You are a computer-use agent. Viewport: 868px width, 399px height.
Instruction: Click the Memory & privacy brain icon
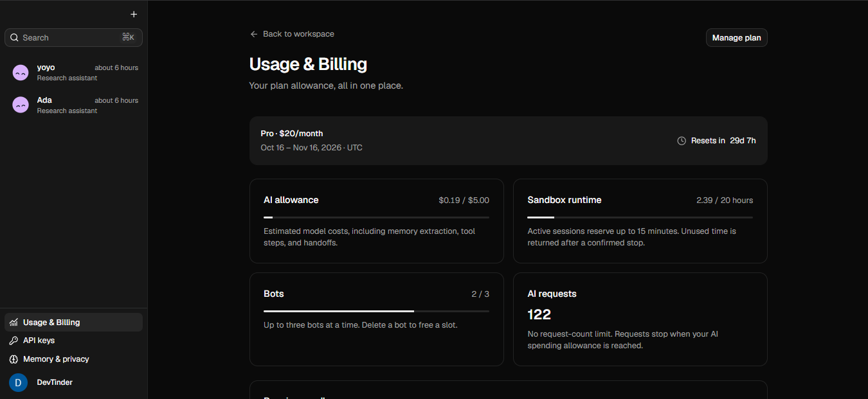click(14, 359)
